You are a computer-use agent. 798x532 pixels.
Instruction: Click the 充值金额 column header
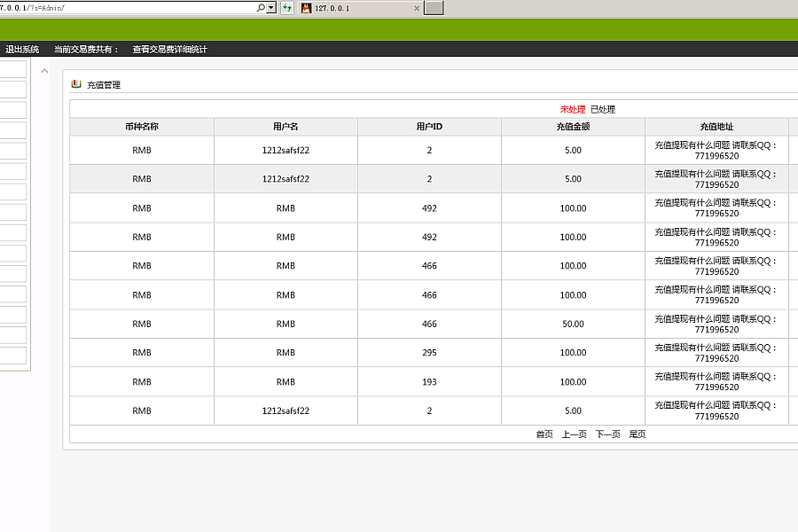point(573,127)
